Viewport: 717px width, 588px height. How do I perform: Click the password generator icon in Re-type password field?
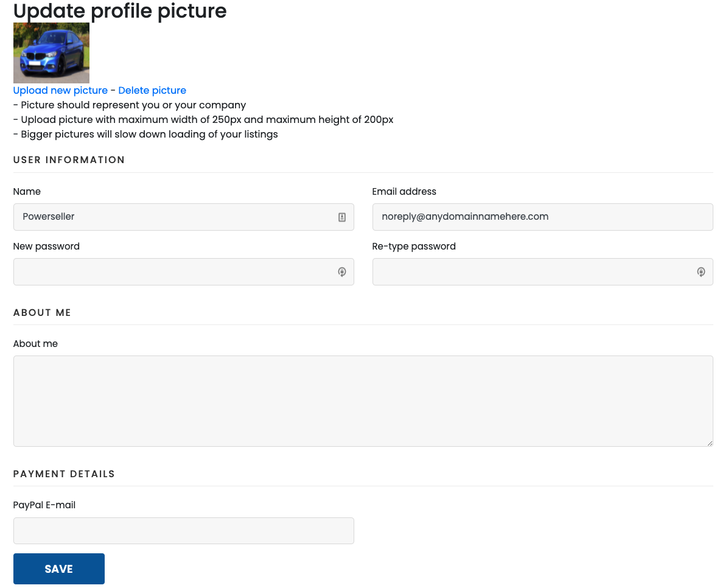click(x=701, y=272)
